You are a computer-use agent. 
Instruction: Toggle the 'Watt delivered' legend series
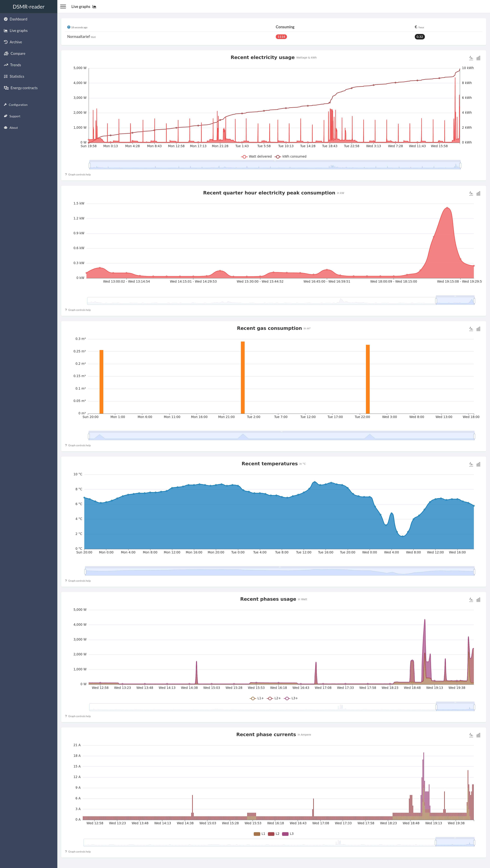[256, 156]
